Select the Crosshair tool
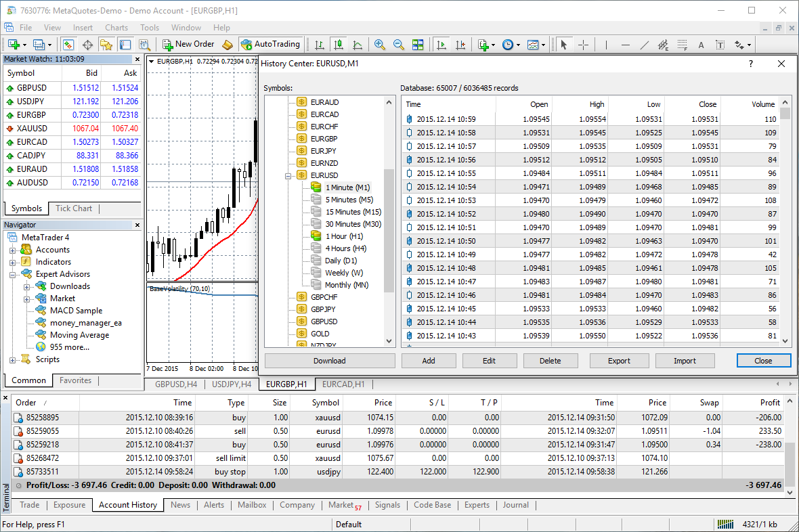 [583, 45]
